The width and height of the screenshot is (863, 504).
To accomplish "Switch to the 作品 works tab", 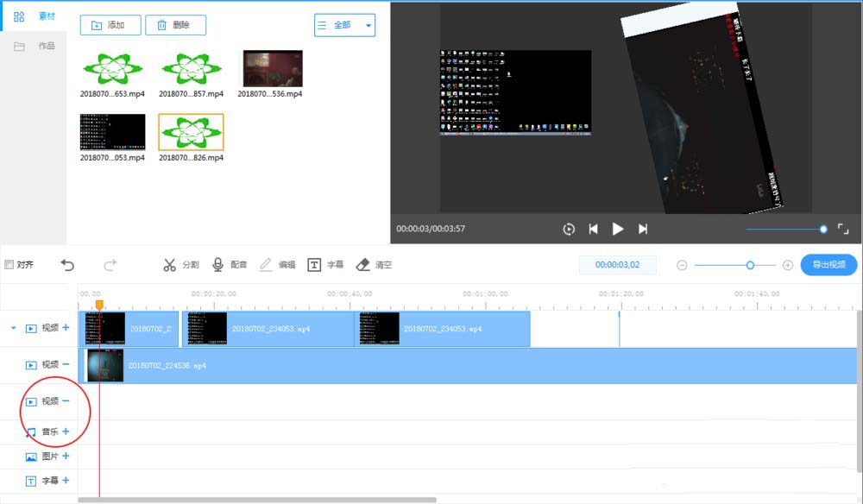I will (x=34, y=46).
